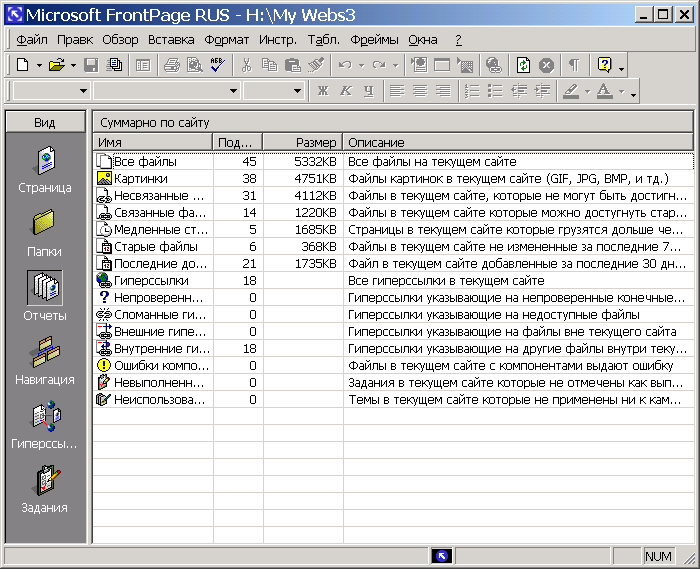
Task: Click the Stop toolbar icon
Action: pos(546,65)
